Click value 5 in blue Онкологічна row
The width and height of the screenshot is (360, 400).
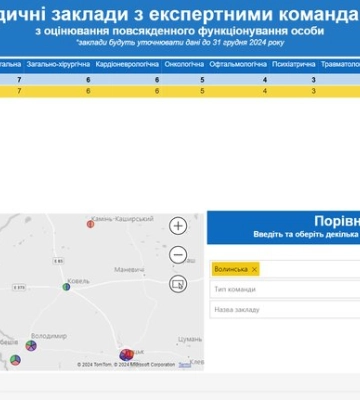point(202,80)
